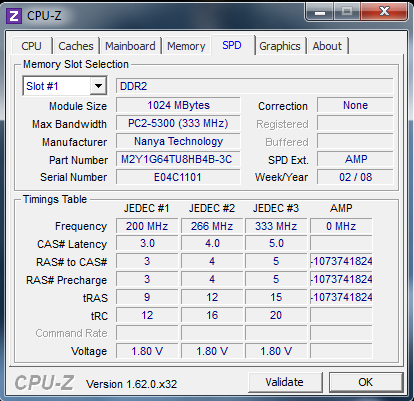
Task: Select the 1024 MBytes module size value
Action: [178, 105]
